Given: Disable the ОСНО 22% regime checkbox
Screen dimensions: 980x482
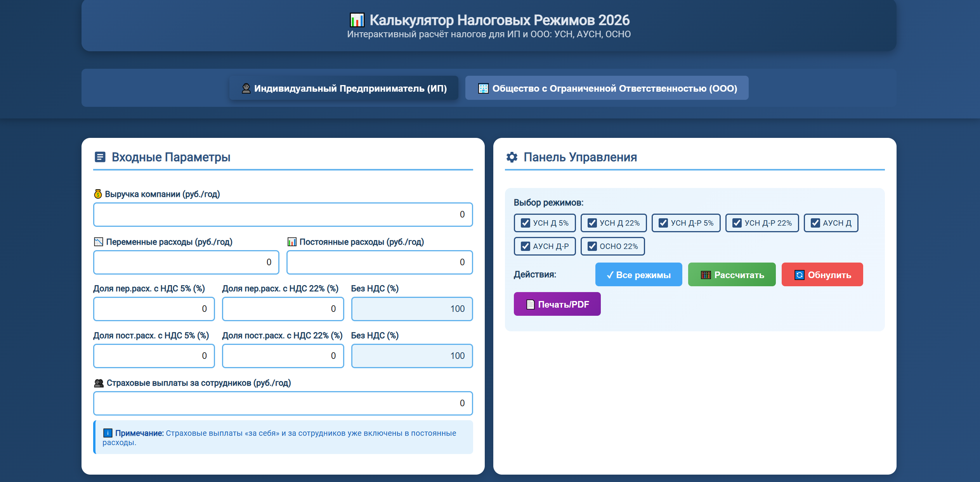Looking at the screenshot, I should point(592,246).
